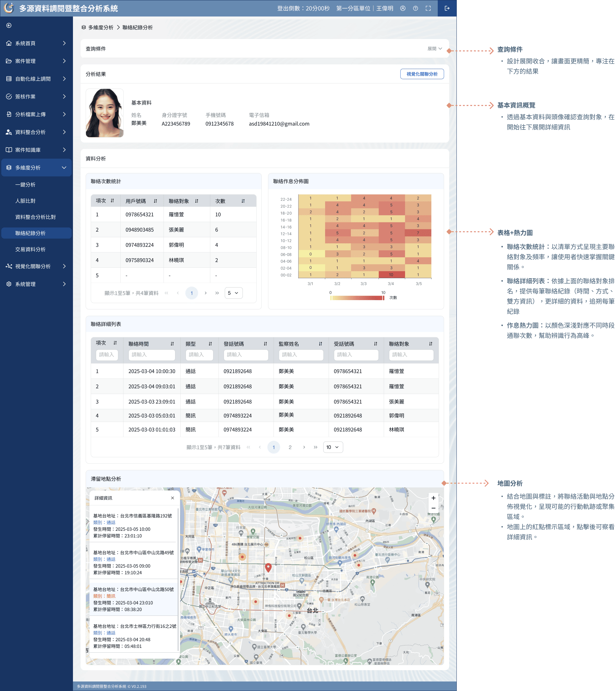This screenshot has height=691, width=616.
Task: Collapse the 多維度分析 sidebar menu
Action: click(x=36, y=168)
